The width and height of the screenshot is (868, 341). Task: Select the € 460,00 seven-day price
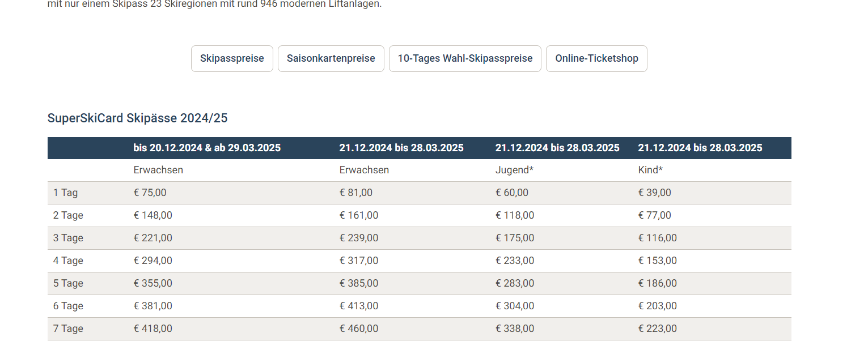[359, 329]
